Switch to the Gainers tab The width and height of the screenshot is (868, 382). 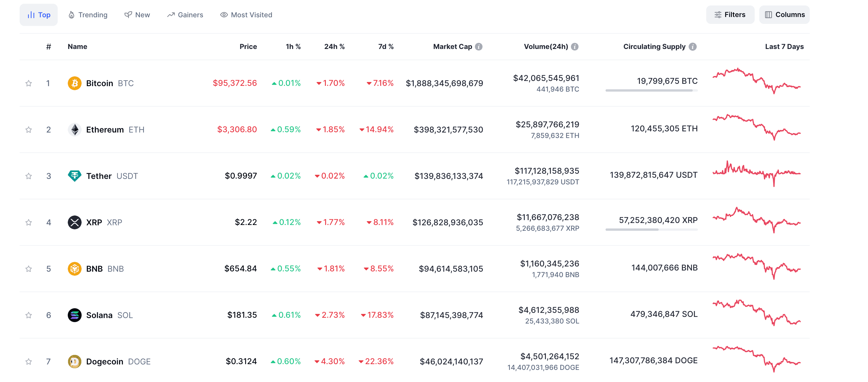tap(185, 15)
